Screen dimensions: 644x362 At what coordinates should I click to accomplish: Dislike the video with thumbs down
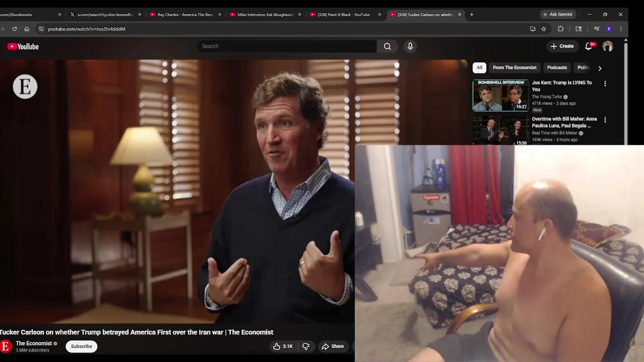point(305,346)
